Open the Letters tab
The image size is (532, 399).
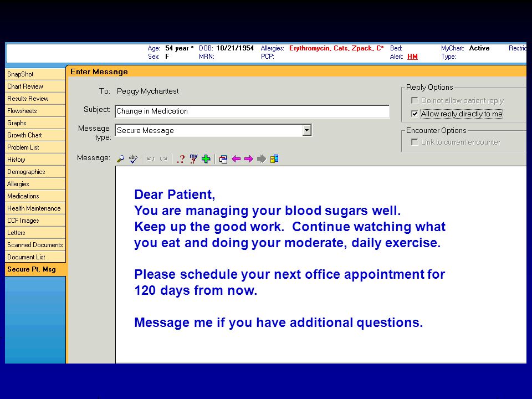pyautogui.click(x=35, y=233)
